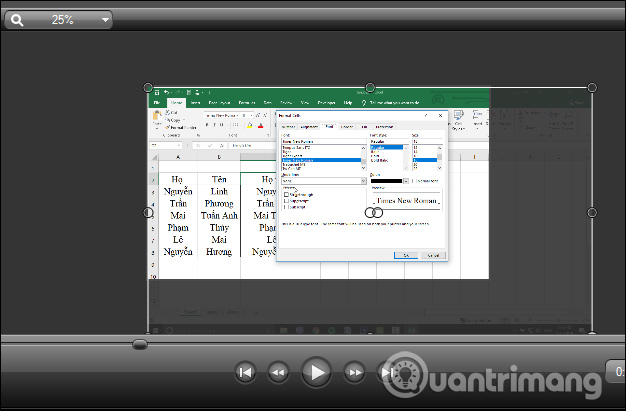Click the magnifier icon in the zoom control
This screenshot has width=626, height=411.
(17, 20)
